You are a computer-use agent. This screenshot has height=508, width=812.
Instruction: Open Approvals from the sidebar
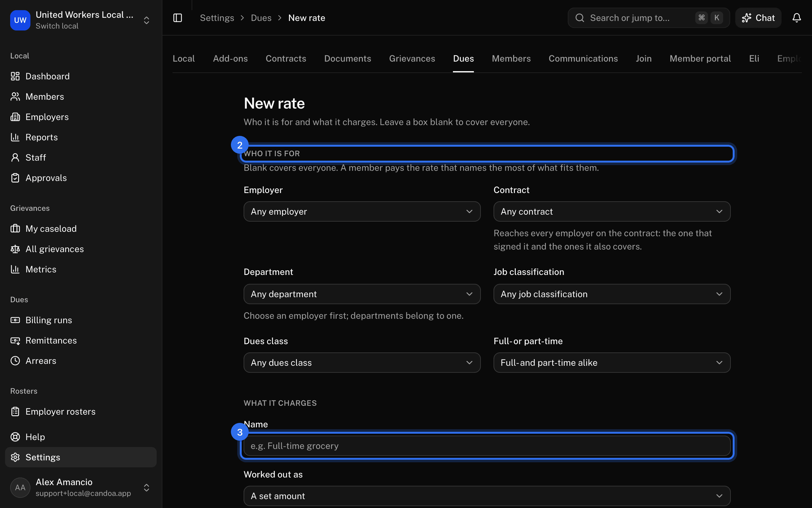(x=81, y=178)
